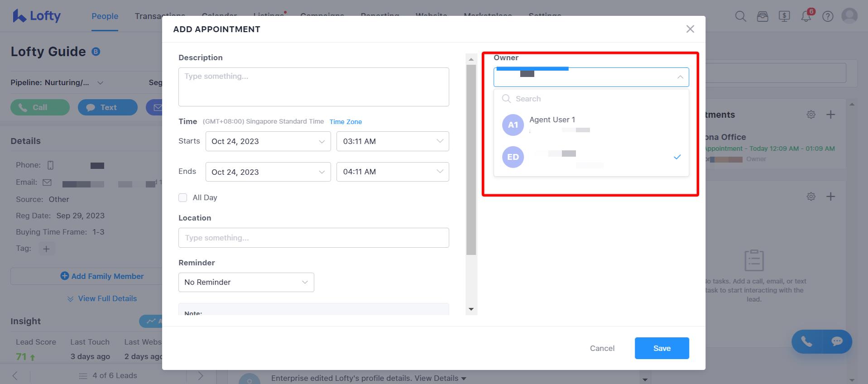Click the floating phone dialer icon
868x384 pixels.
point(806,341)
